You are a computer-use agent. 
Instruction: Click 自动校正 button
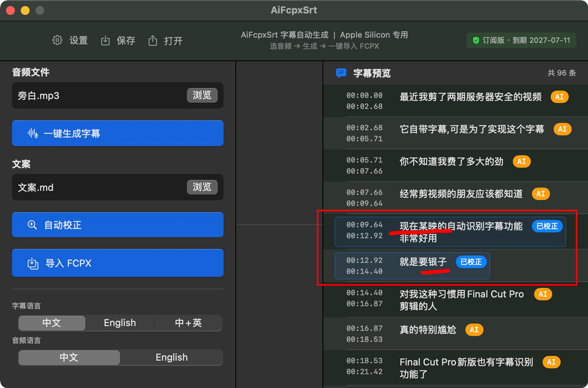pos(118,225)
